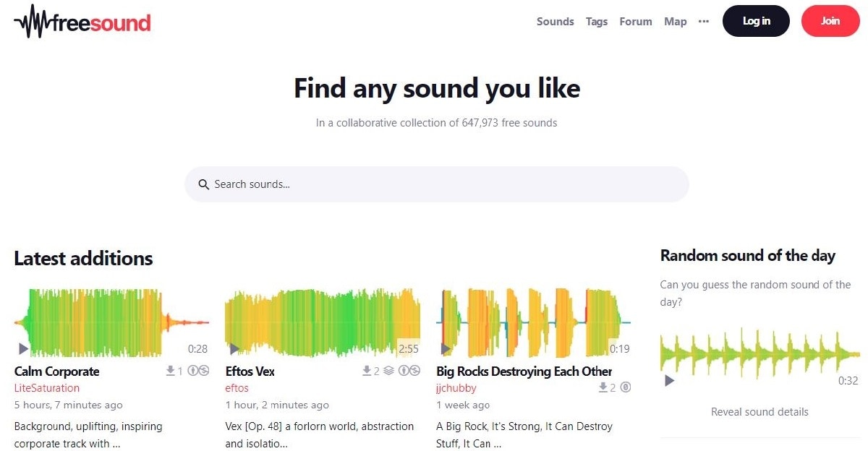This screenshot has height=451, width=868.
Task: Click the 0:19 duration on Big Rocks
Action: pyautogui.click(x=620, y=348)
